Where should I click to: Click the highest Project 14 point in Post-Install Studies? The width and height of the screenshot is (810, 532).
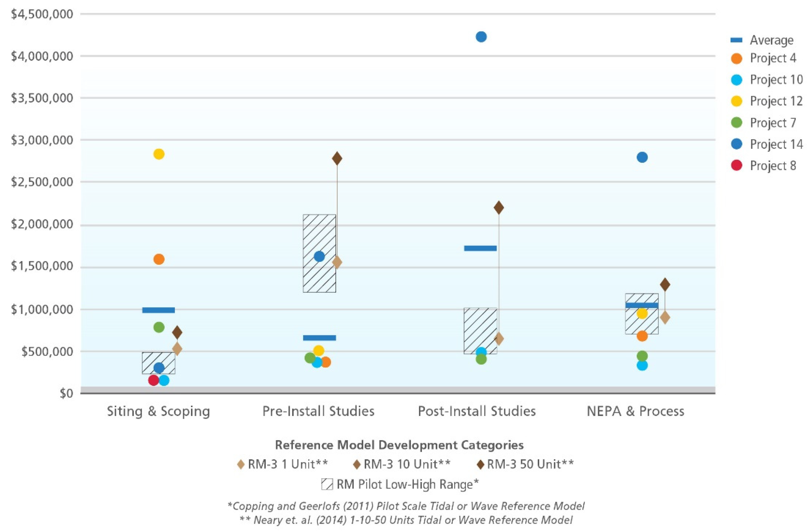tap(481, 37)
